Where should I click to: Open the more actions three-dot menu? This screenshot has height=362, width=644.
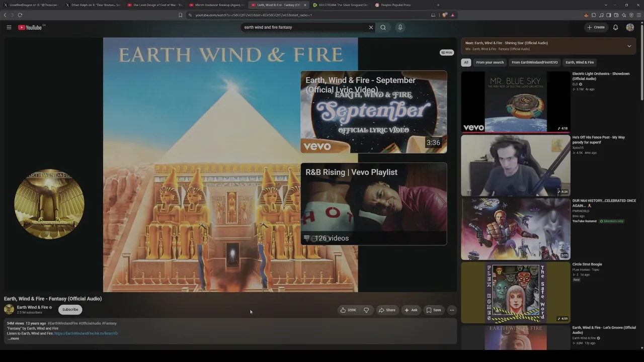click(x=452, y=310)
